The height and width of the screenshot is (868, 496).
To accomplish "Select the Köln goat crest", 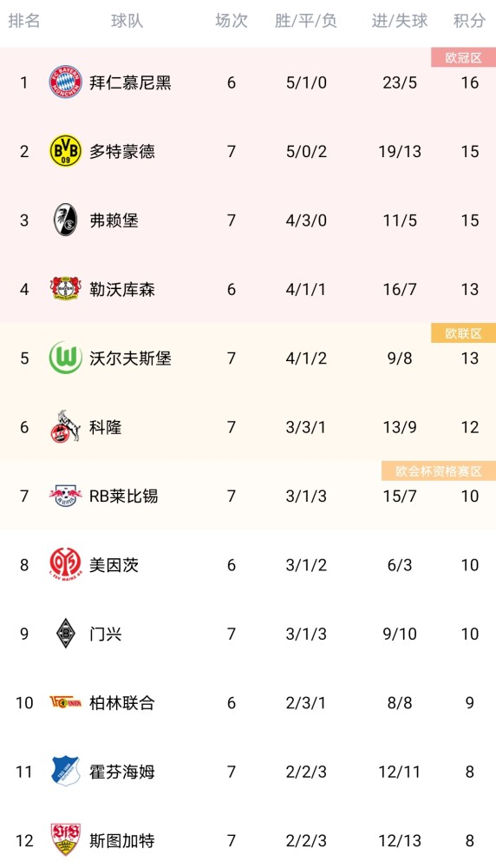I will coord(65,426).
